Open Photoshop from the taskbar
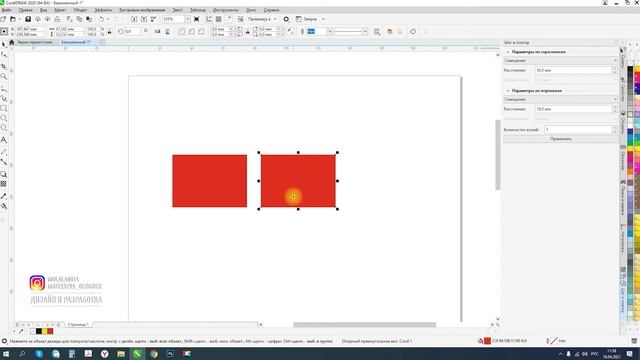Viewport: 640px width, 360px height. [170, 354]
